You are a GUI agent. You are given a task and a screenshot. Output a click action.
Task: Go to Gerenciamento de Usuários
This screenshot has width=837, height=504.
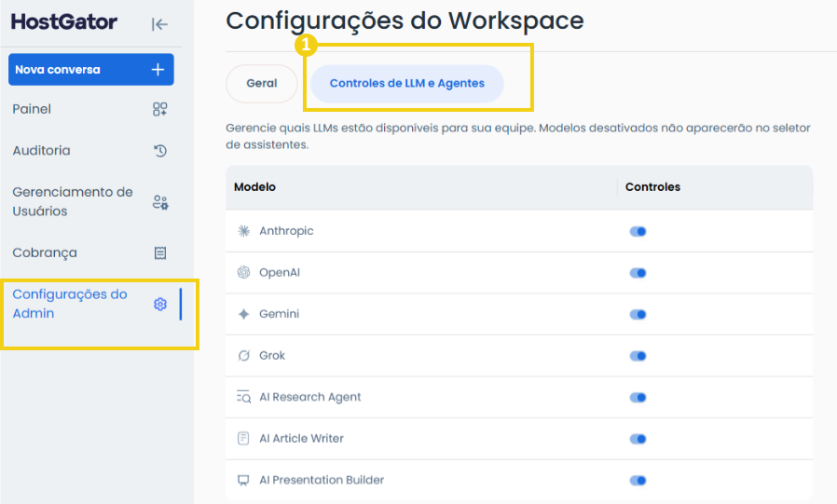coord(90,202)
